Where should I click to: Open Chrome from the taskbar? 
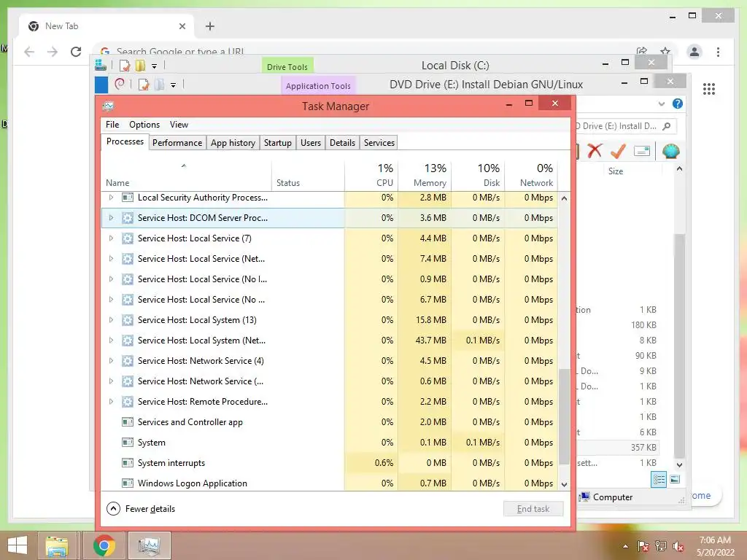click(104, 545)
